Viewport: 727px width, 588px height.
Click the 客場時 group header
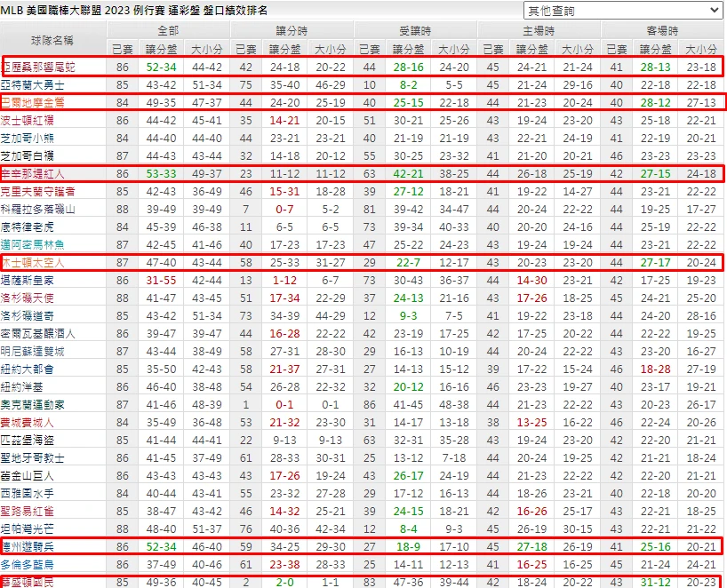click(662, 30)
